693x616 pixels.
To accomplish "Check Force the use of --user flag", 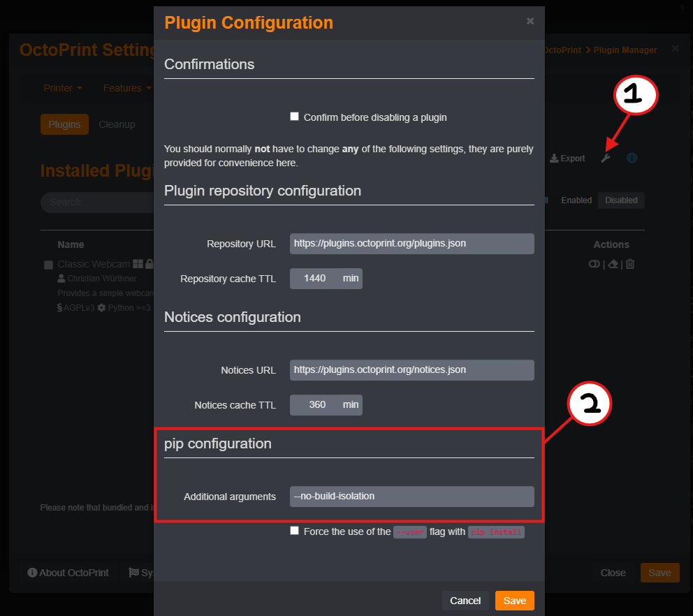I will pyautogui.click(x=295, y=531).
